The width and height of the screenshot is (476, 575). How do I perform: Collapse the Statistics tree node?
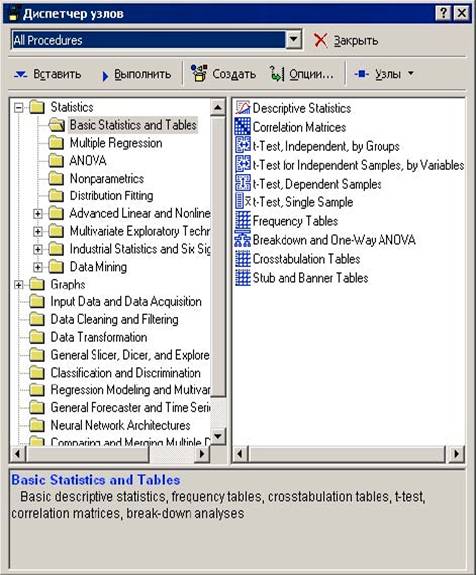coord(18,107)
